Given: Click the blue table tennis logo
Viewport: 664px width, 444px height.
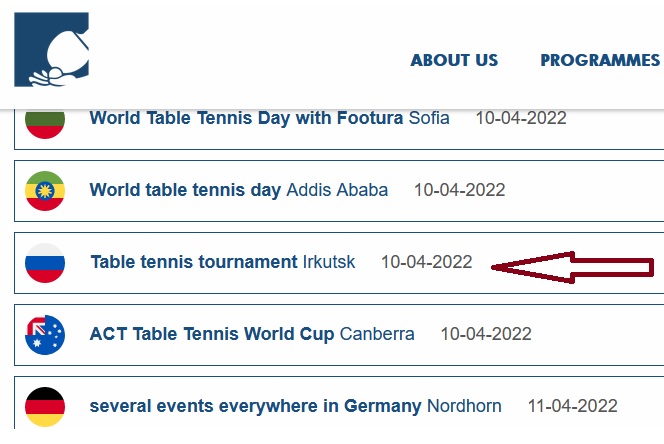Looking at the screenshot, I should click(x=51, y=50).
